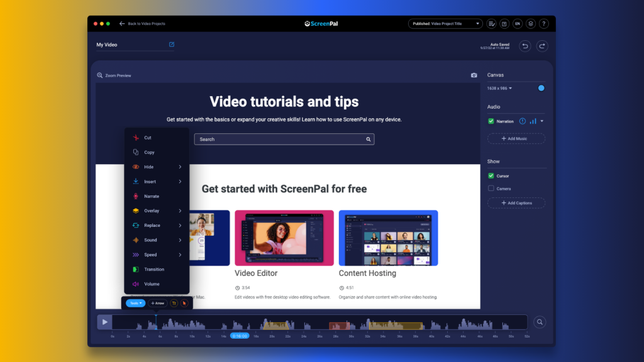Screen dimensions: 644x362
Task: Expand the Overlay submenu arrow
Action: [180, 211]
